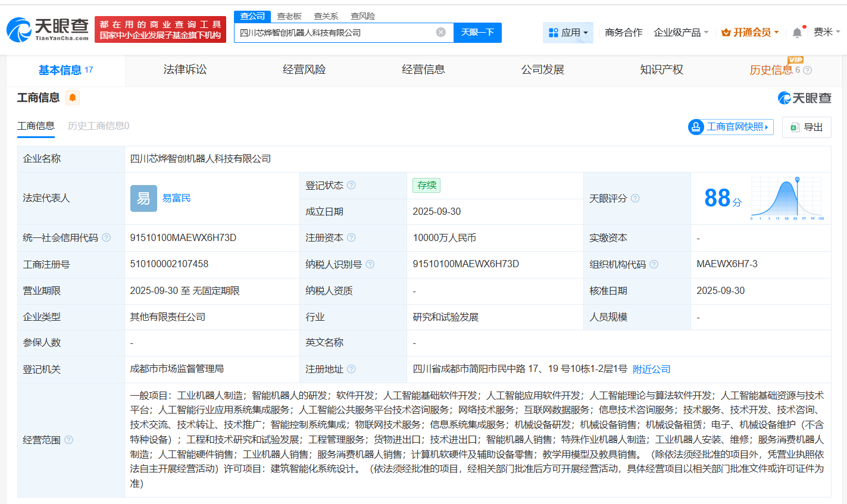Open the 费米 user menu
Image resolution: width=847 pixels, height=504 pixels.
coord(826,32)
